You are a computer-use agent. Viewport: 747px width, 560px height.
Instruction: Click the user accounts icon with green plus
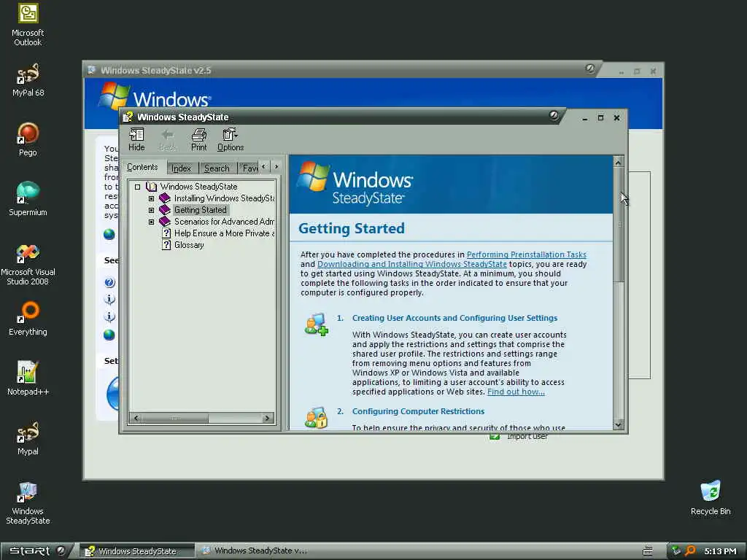pyautogui.click(x=317, y=324)
